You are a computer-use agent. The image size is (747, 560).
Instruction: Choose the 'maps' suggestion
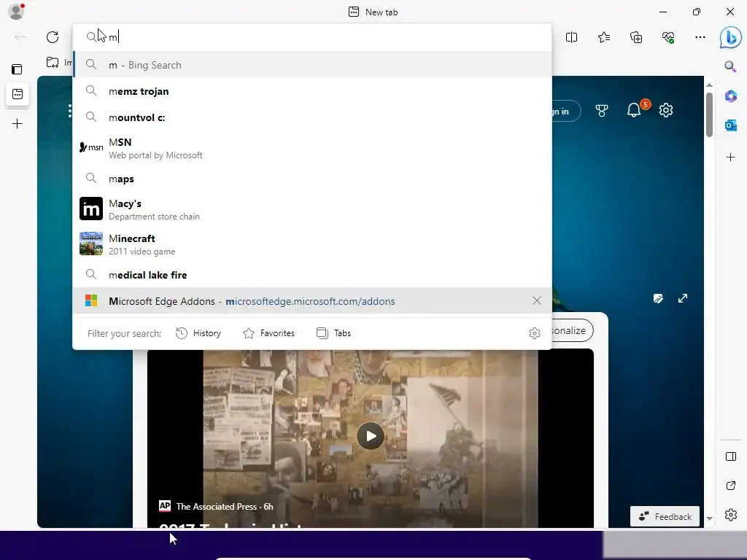pos(312,179)
